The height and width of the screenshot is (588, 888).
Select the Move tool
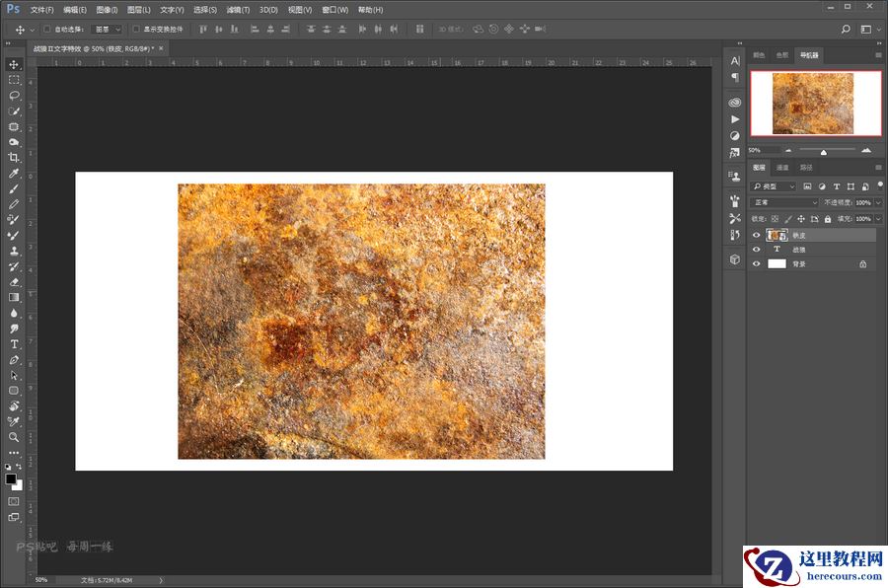click(x=14, y=63)
